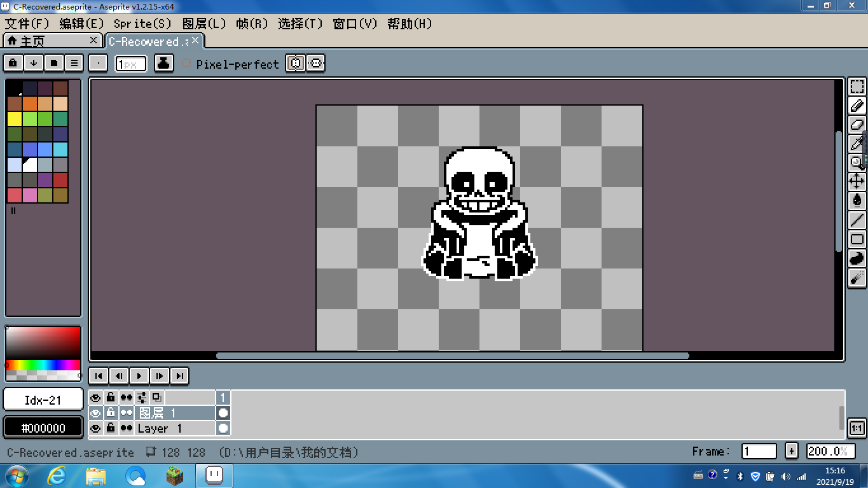Pick a hue on rainbow spectrum bar
Image resolution: width=868 pixels, height=488 pixels.
pos(43,365)
